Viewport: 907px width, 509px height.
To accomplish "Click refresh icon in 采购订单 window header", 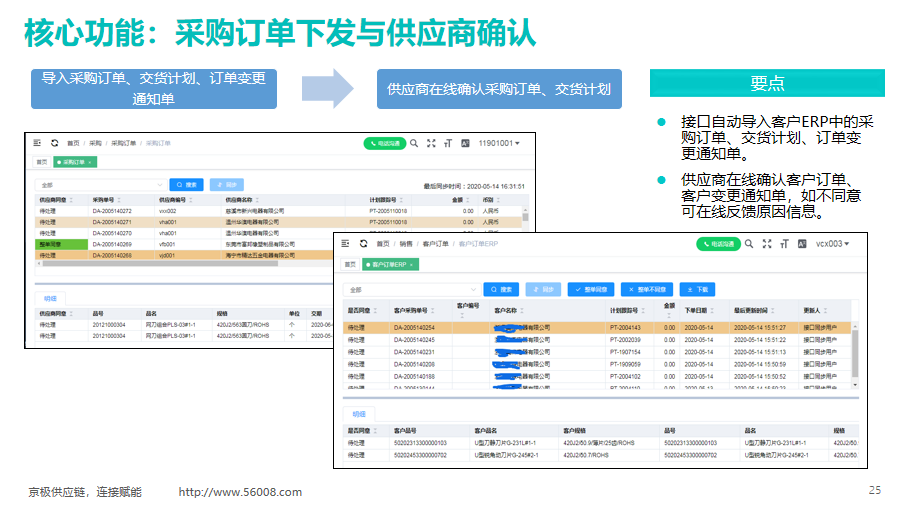I will (x=54, y=143).
